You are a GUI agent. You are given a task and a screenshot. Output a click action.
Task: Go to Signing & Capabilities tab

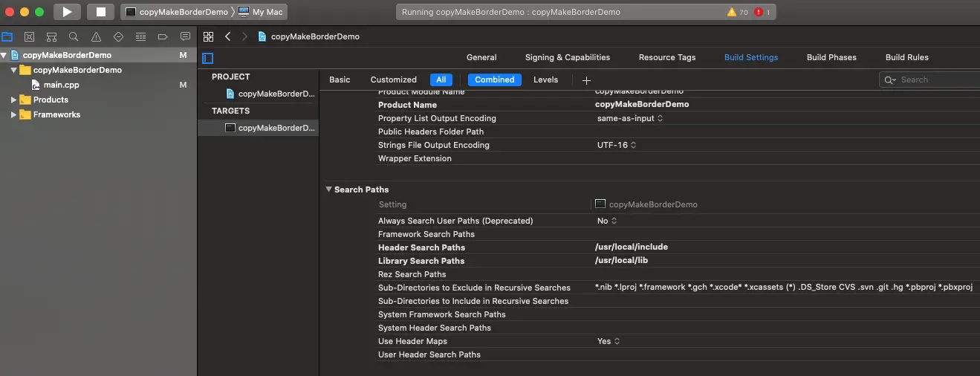567,57
